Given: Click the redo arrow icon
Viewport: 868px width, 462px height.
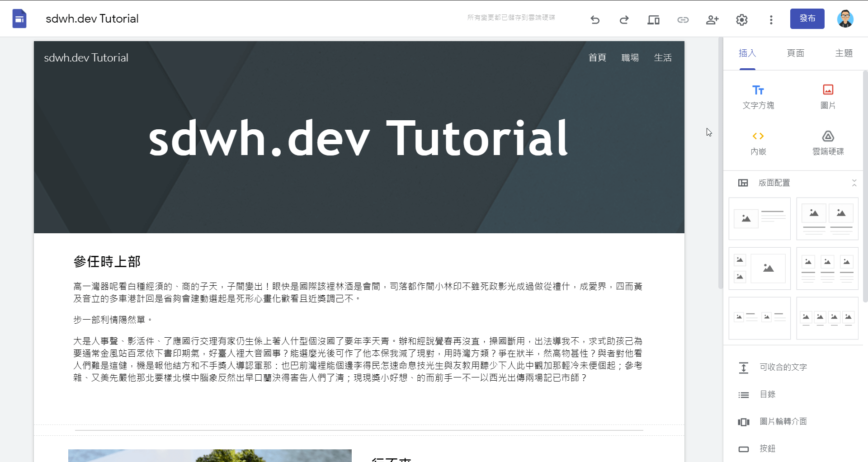Looking at the screenshot, I should pos(624,19).
